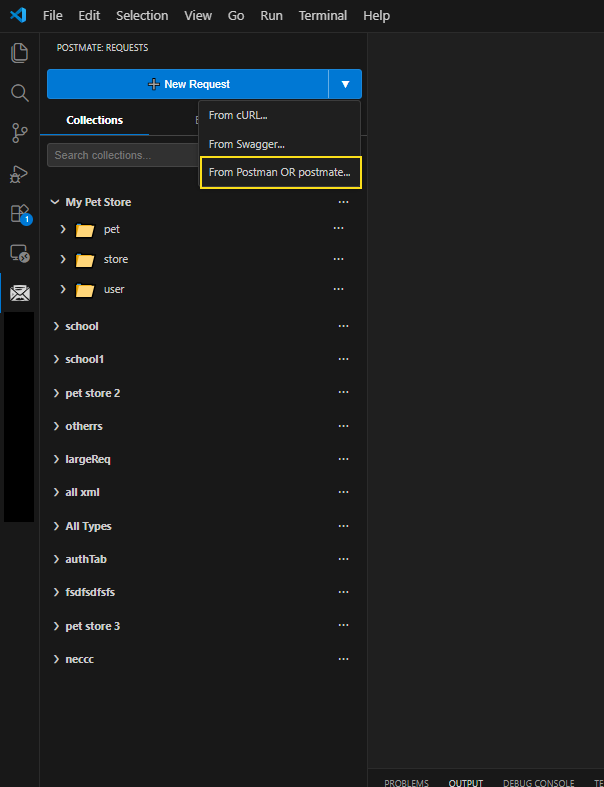Open more options for school1 collection
Screen dimensions: 604x787
(343, 359)
